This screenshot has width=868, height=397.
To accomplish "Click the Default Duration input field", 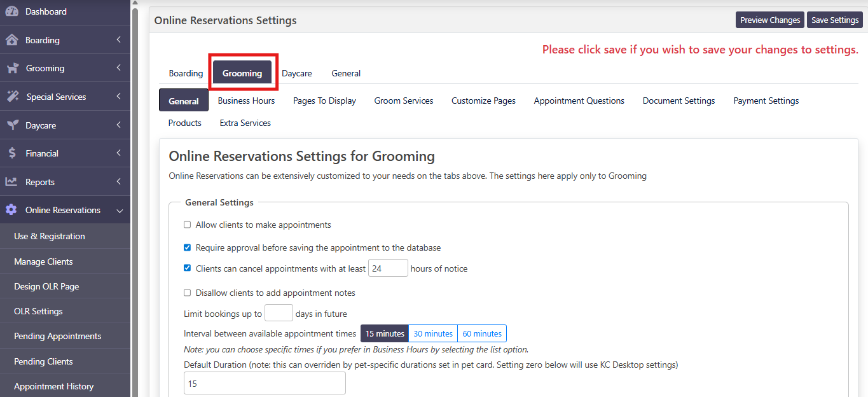I will [x=265, y=384].
